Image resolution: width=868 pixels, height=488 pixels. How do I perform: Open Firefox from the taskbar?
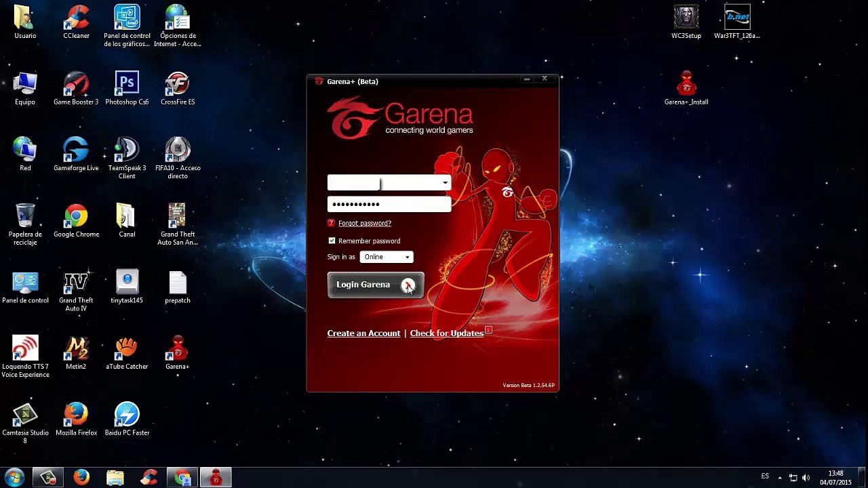[81, 478]
